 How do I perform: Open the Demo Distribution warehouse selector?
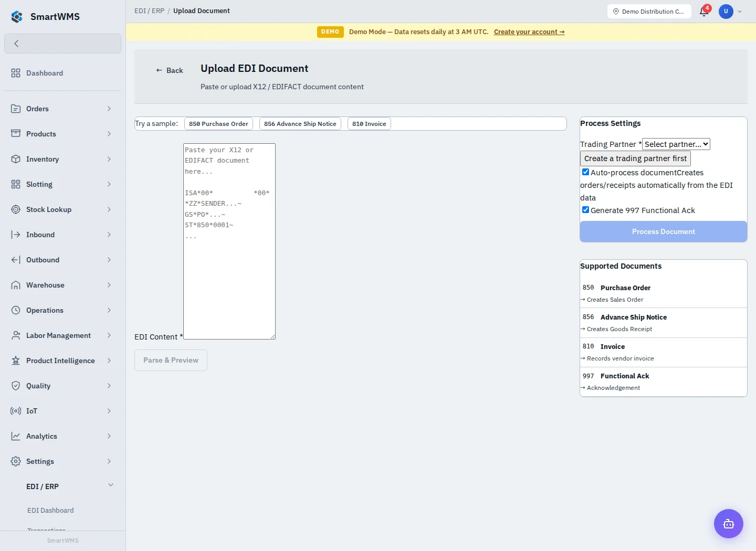649,12
